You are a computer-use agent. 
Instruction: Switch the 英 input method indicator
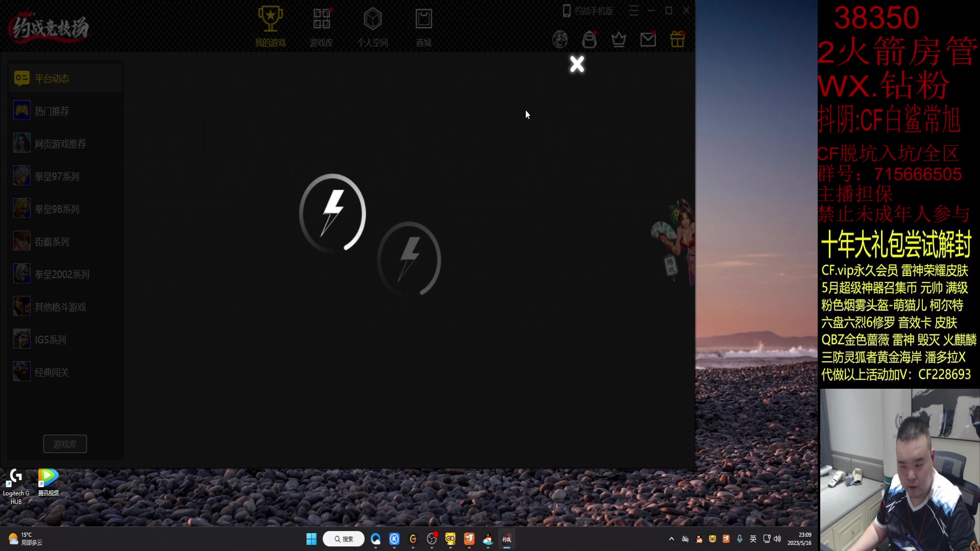tap(753, 539)
